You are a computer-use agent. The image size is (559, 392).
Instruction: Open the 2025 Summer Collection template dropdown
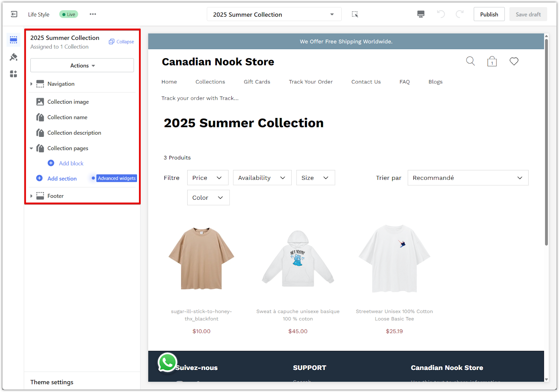click(274, 14)
